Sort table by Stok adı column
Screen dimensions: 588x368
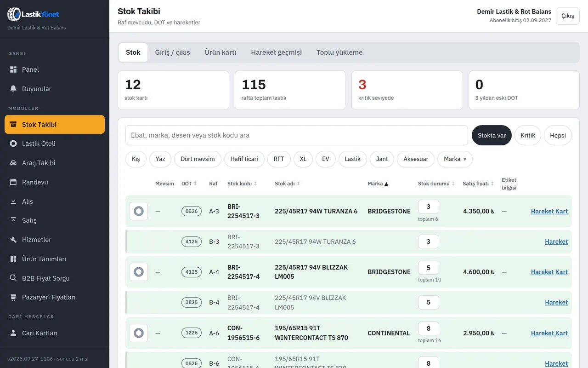click(x=287, y=184)
